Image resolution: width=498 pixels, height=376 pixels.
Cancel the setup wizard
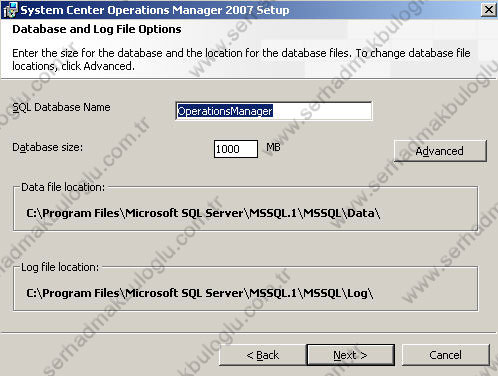click(446, 355)
